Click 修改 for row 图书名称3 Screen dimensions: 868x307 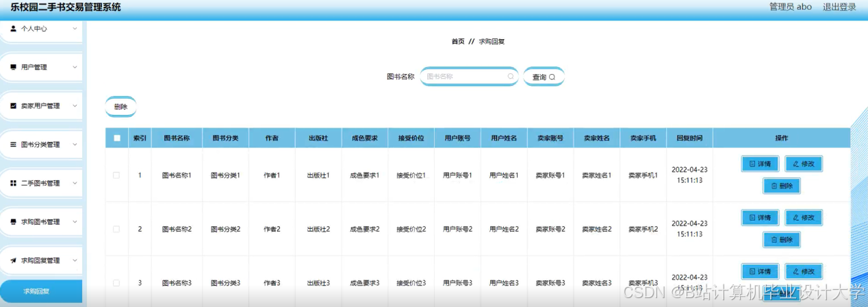[804, 271]
